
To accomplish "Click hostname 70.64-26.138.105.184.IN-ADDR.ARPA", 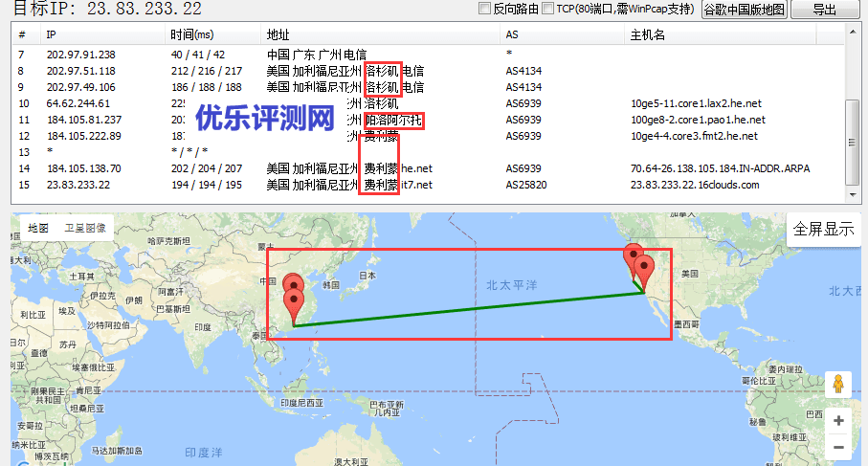I will 720,168.
